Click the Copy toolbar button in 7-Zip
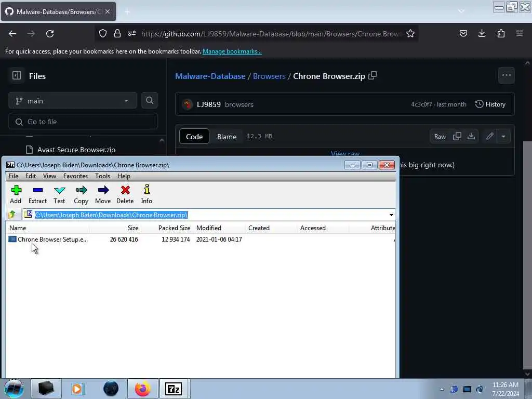This screenshot has width=532, height=399. coord(81,194)
